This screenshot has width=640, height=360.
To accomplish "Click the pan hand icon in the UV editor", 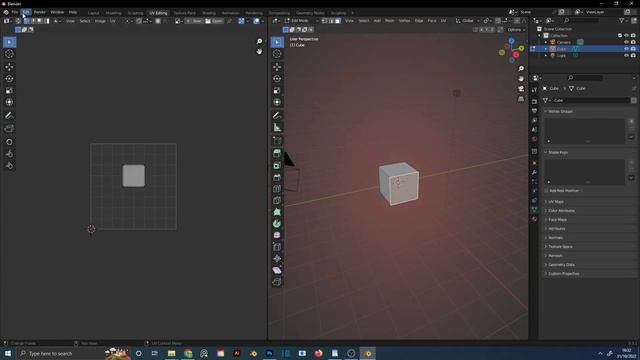I will [x=259, y=51].
